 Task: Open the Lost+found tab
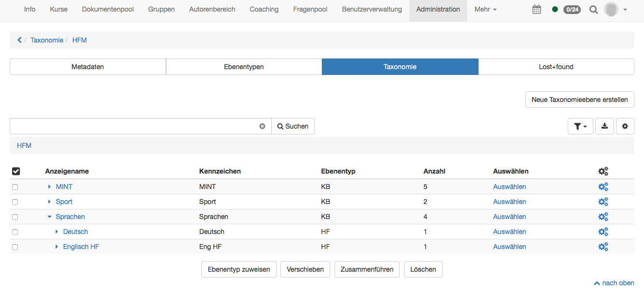click(x=556, y=67)
